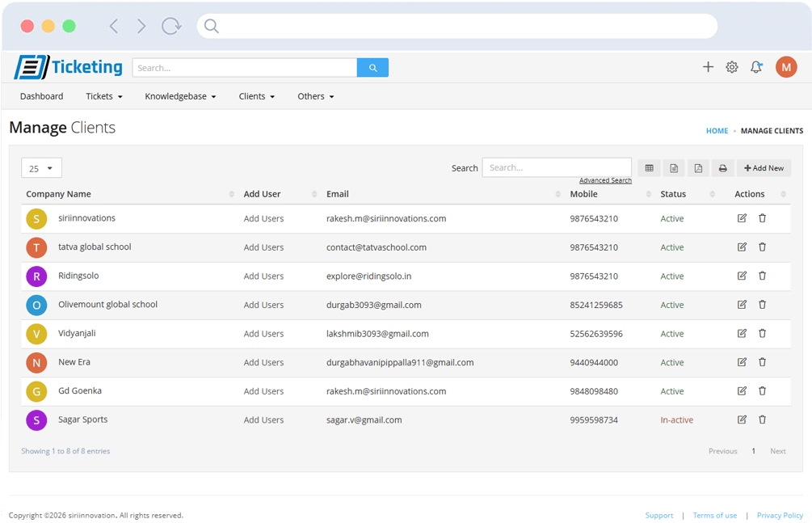Open the Clients menu

(257, 96)
